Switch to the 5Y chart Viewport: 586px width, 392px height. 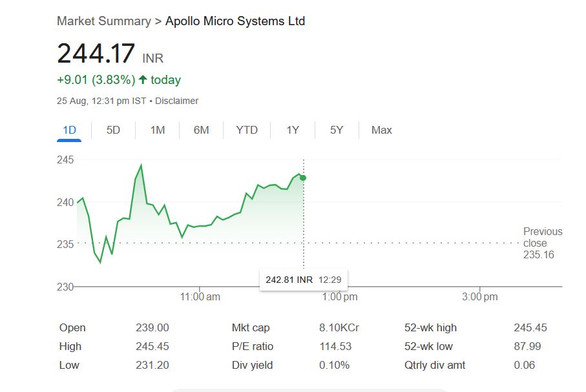pos(337,130)
